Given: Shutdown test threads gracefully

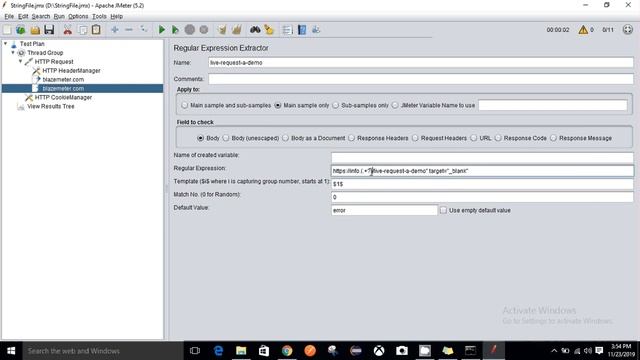Looking at the screenshot, I should tap(204, 30).
